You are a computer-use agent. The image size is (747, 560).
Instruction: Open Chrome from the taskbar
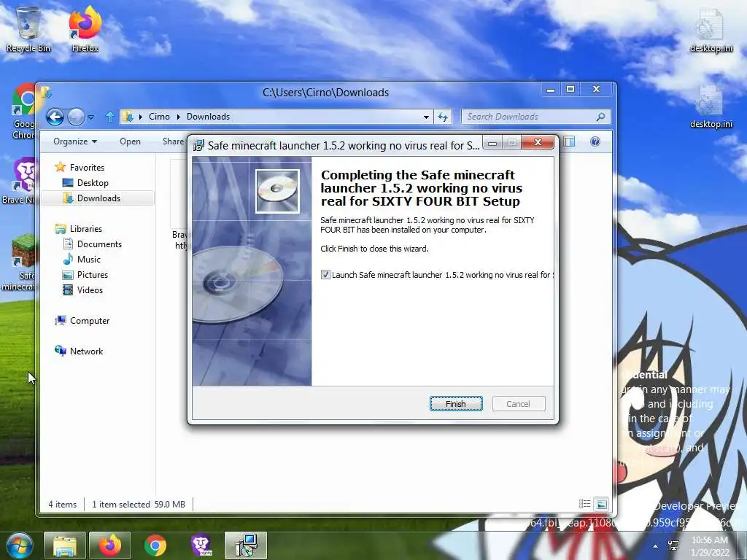point(155,545)
